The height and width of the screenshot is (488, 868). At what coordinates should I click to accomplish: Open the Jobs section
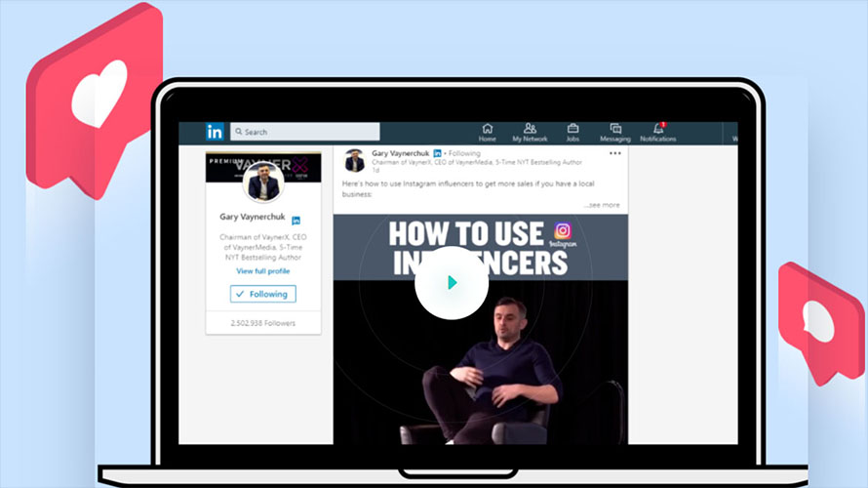[x=572, y=133]
